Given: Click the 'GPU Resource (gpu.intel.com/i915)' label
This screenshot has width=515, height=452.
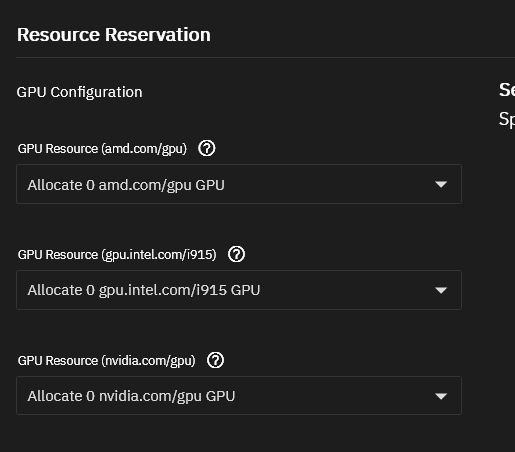Looking at the screenshot, I should pos(117,255).
